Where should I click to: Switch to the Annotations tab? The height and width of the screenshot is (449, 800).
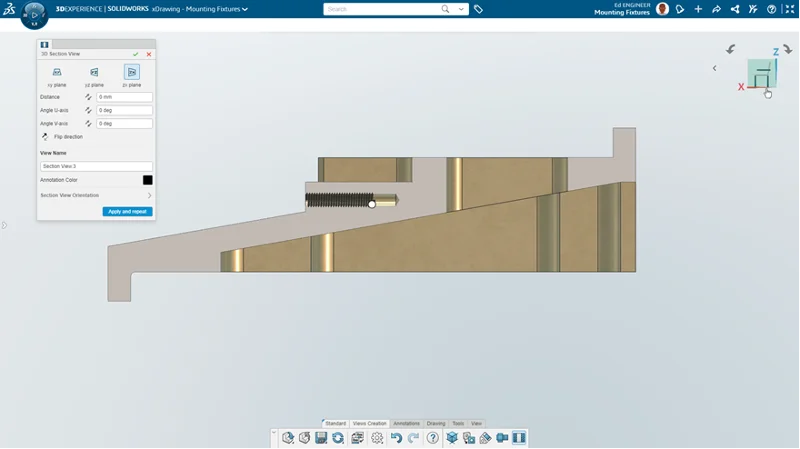click(x=406, y=424)
